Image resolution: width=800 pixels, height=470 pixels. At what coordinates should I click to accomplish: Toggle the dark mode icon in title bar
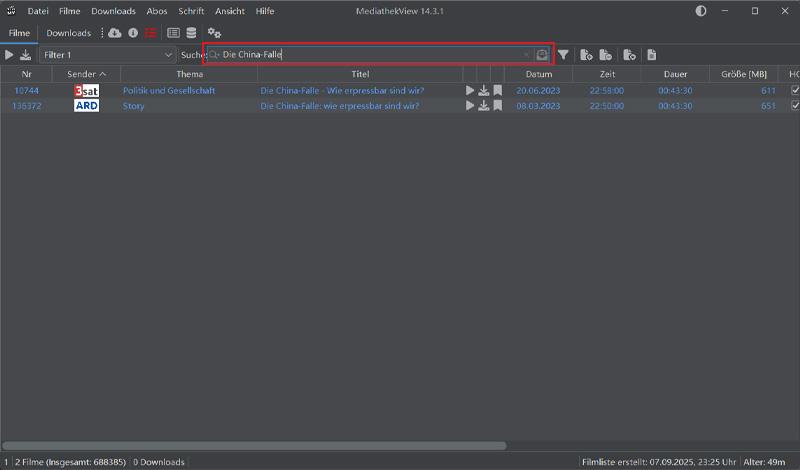point(700,11)
